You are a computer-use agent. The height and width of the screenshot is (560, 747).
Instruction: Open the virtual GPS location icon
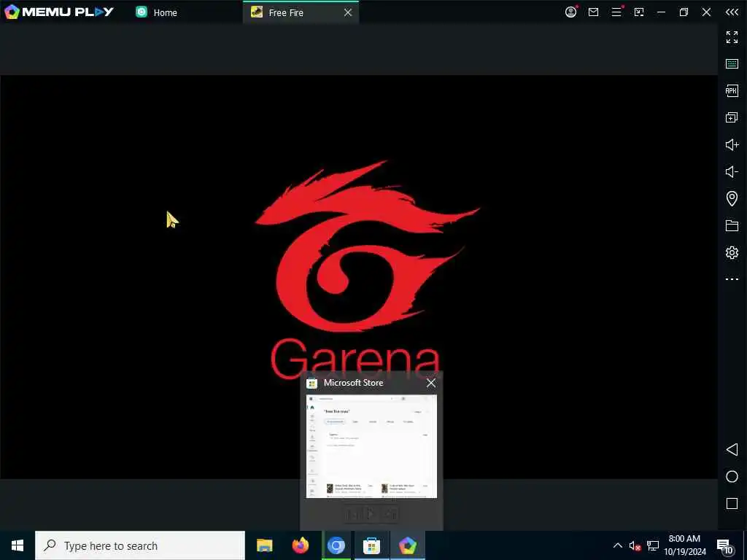(732, 198)
